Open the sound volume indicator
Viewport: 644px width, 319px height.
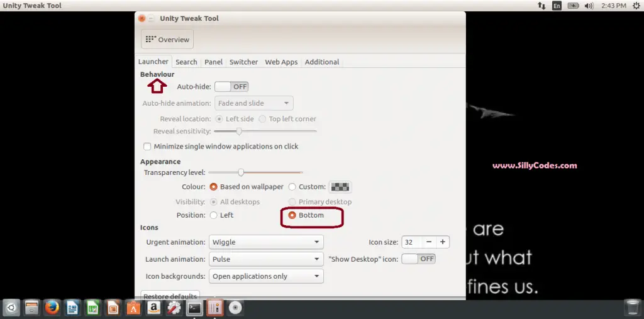pyautogui.click(x=589, y=6)
